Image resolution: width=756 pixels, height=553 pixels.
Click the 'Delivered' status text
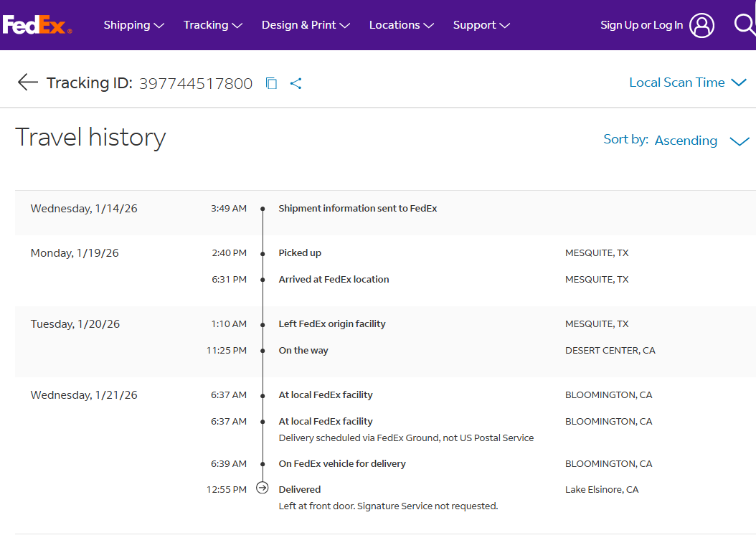tap(299, 489)
